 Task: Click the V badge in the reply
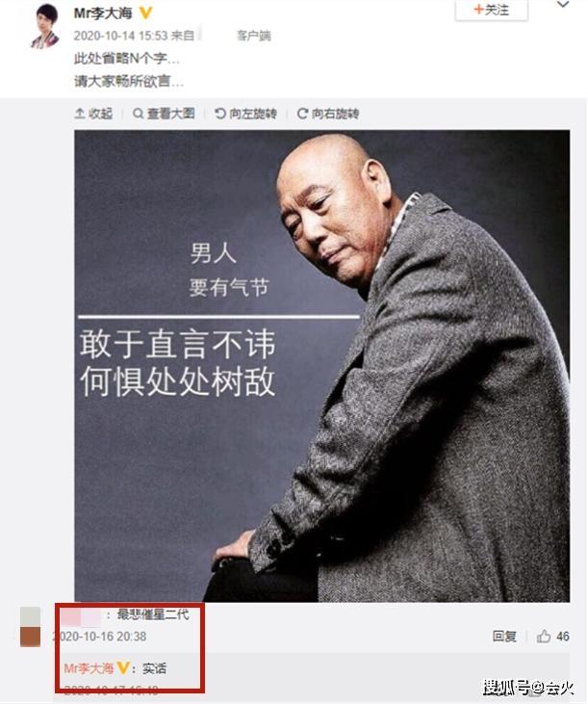tap(123, 668)
